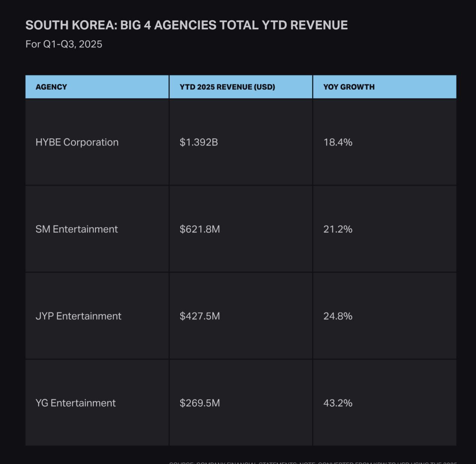
Task: Click the 18.4% growth cell
Action: coord(338,142)
